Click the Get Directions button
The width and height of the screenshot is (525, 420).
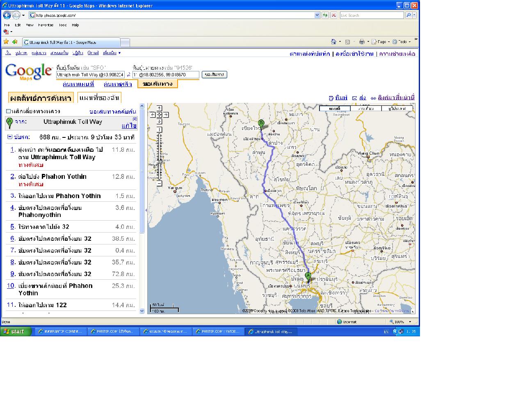214,75
